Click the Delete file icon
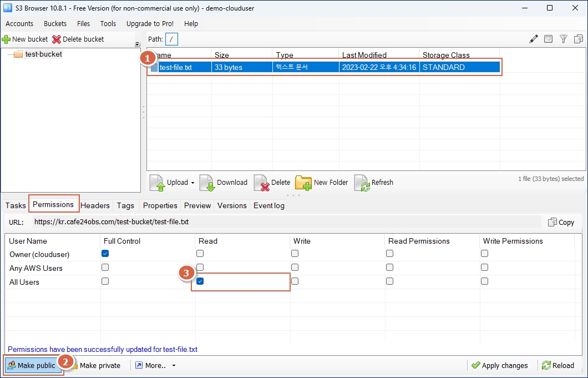 (x=261, y=183)
